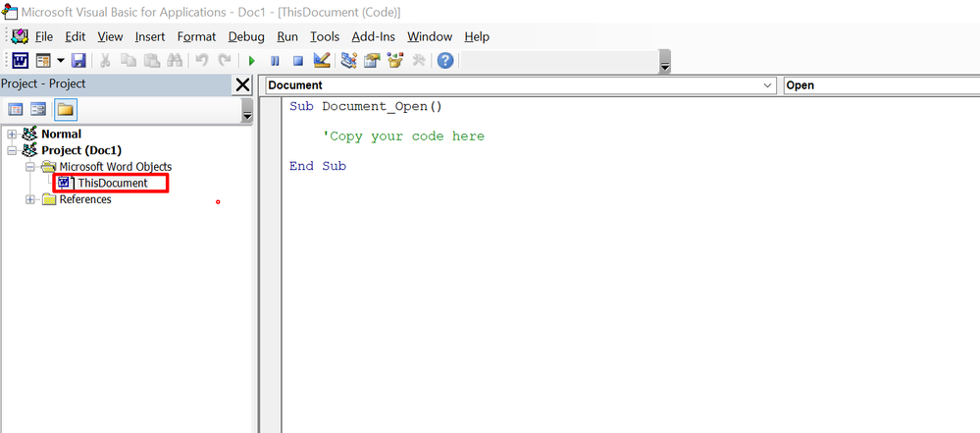This screenshot has width=980, height=433.
Task: Open Project pane toolbar options arrow
Action: coord(247,113)
